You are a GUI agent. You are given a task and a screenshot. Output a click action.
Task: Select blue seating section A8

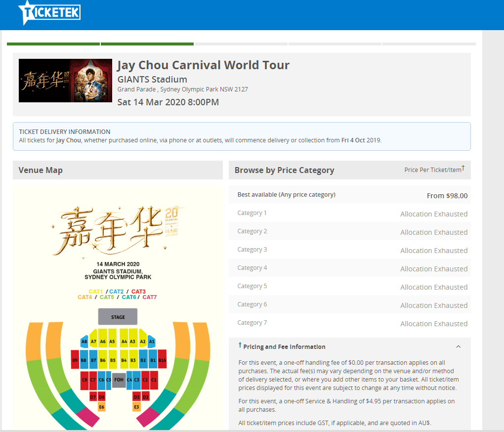tap(84, 342)
